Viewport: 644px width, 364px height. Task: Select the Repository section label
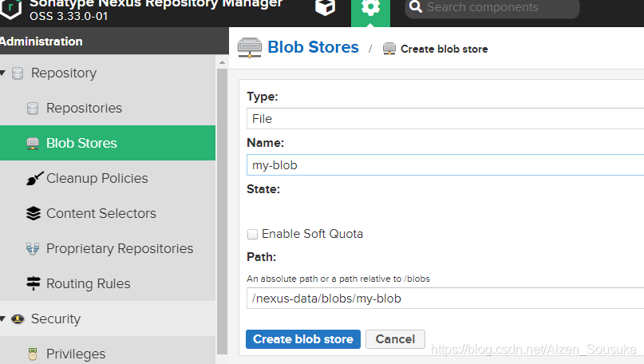[x=64, y=73]
